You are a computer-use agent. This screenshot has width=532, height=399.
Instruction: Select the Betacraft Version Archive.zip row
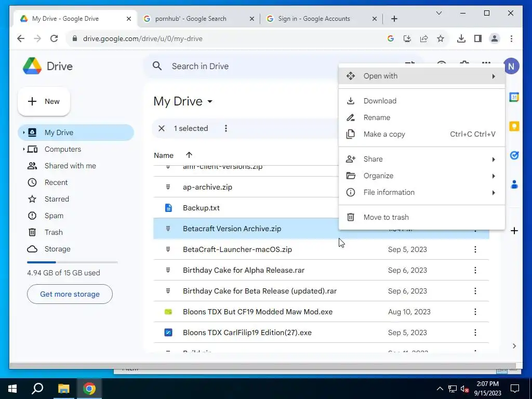point(321,229)
